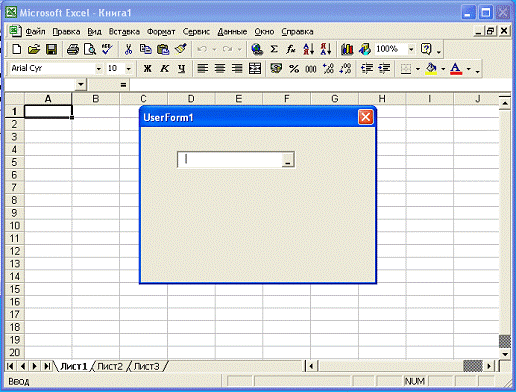This screenshot has width=516, height=392.
Task: Click the AutoSum sigma icon
Action: tap(274, 50)
